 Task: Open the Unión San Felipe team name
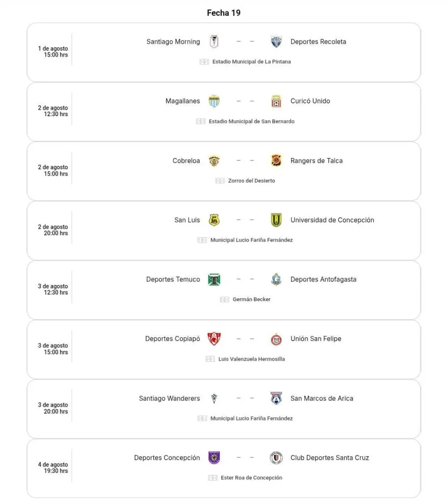[316, 339]
